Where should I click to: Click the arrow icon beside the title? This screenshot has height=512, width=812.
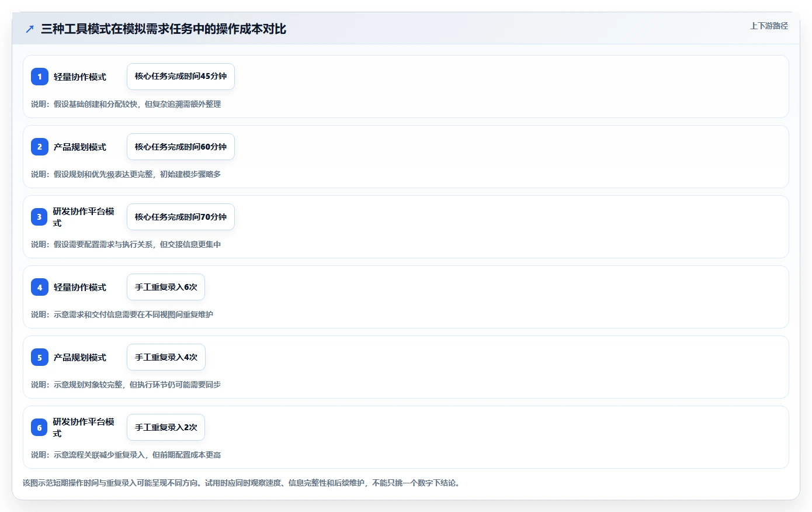tap(30, 29)
